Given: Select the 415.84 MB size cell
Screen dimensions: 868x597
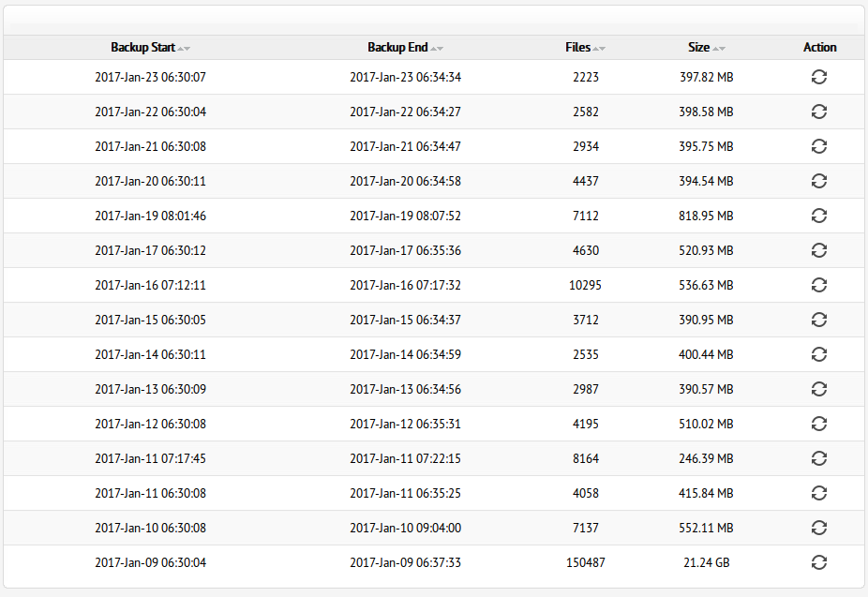Looking at the screenshot, I should [x=707, y=493].
